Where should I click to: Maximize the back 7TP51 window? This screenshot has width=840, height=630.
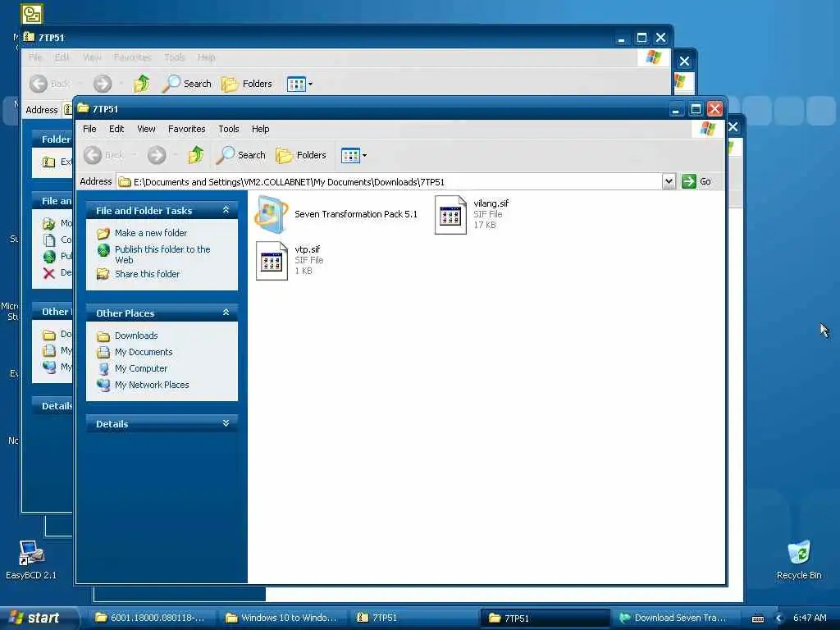click(641, 38)
